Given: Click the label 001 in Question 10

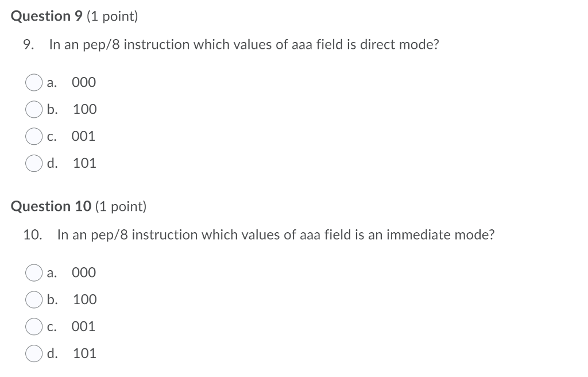Looking at the screenshot, I should [83, 326].
